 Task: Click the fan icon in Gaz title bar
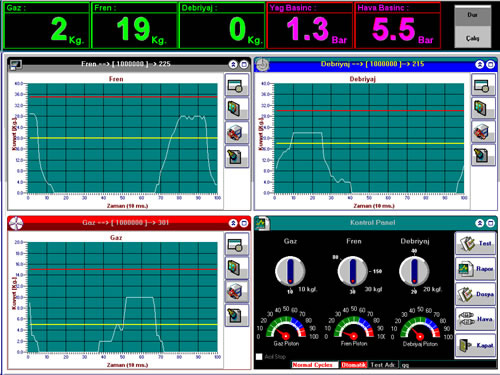click(x=16, y=223)
